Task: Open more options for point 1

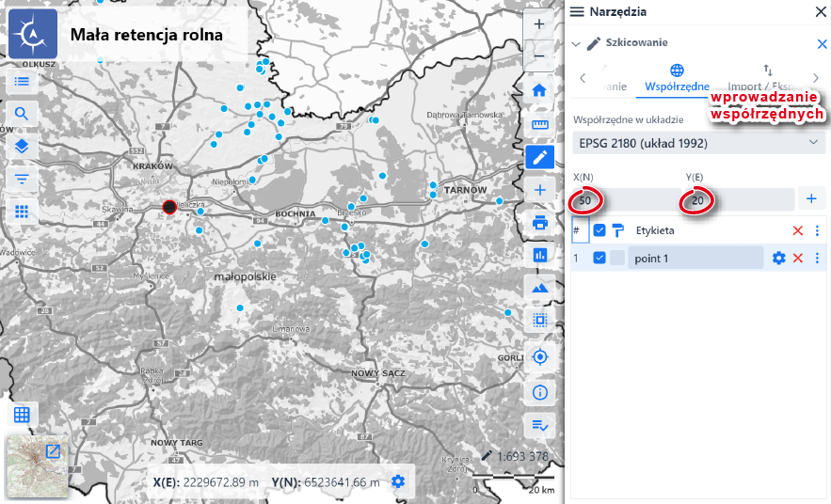Action: [x=817, y=259]
